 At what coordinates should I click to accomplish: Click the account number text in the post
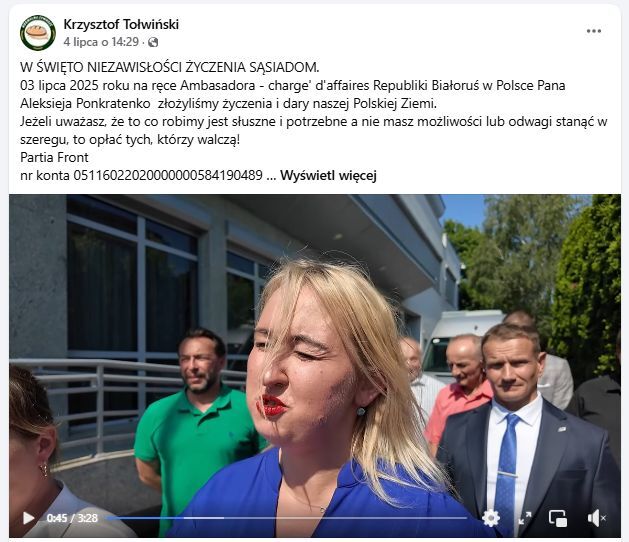point(168,175)
